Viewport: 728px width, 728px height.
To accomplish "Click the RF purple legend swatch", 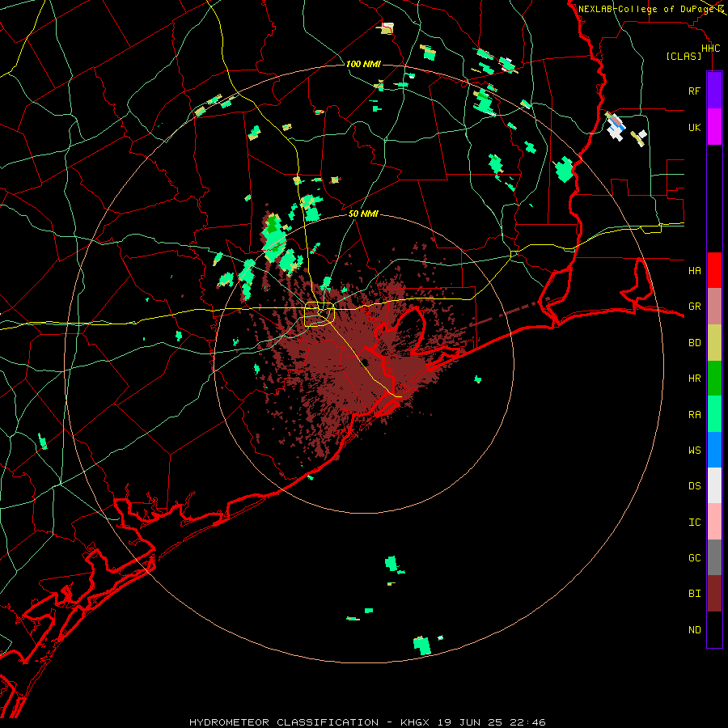I will [714, 91].
